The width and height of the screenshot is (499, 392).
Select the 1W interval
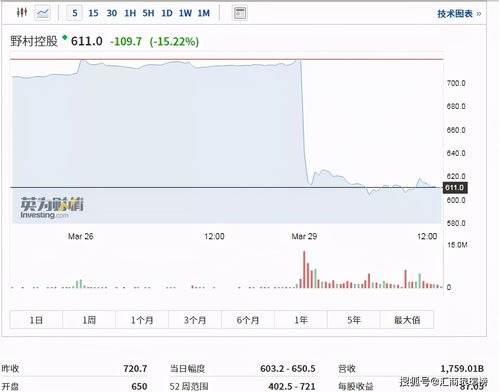pos(185,13)
